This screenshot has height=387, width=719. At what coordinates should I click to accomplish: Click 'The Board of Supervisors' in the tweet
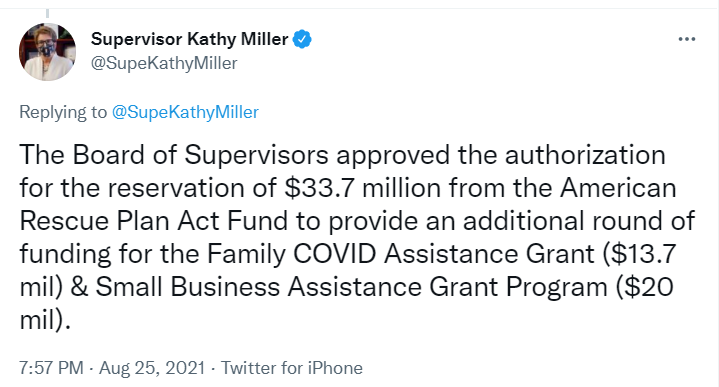click(x=174, y=155)
